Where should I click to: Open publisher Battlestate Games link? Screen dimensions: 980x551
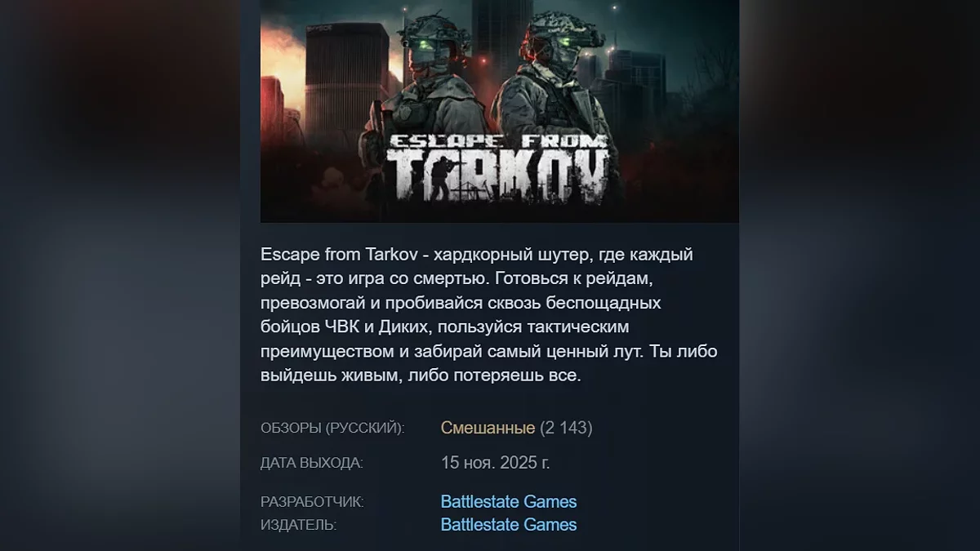(509, 524)
